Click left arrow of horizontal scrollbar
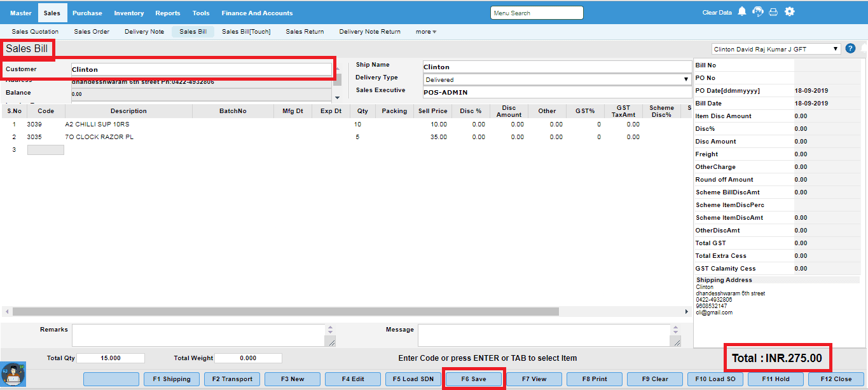 (7, 312)
